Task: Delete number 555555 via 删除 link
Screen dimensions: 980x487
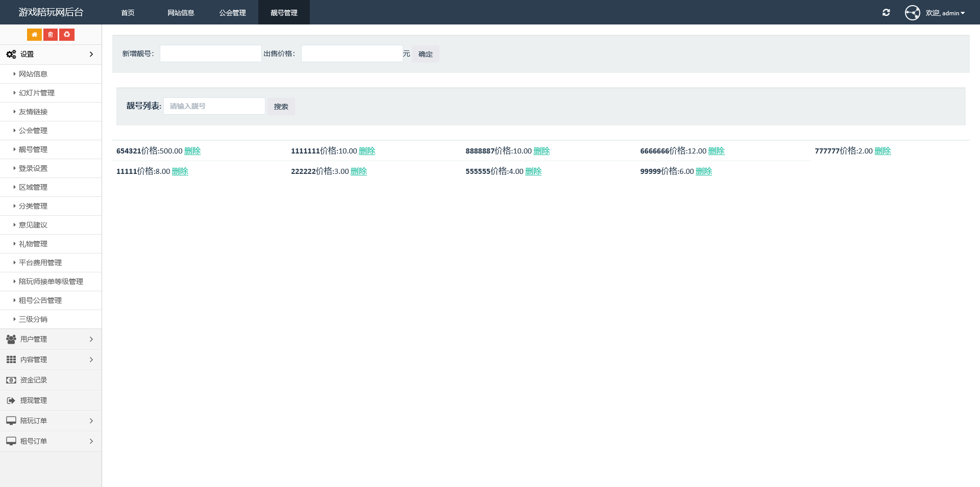Action: pyautogui.click(x=533, y=171)
